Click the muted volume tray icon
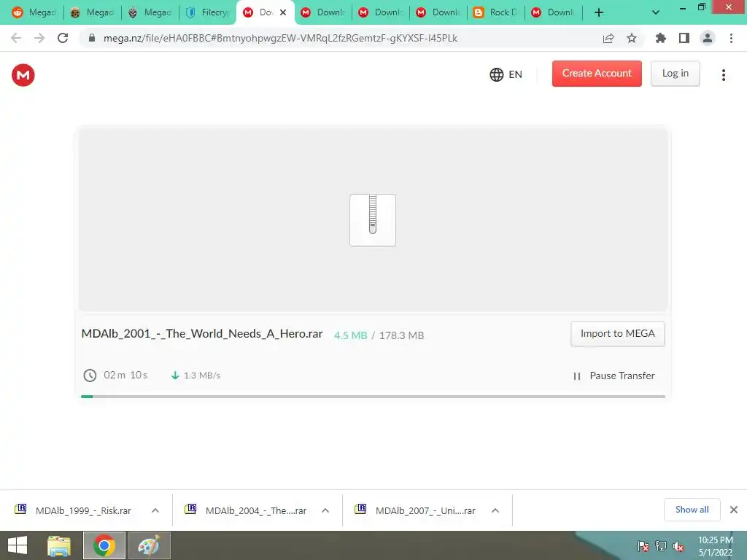Image resolution: width=747 pixels, height=560 pixels. click(678, 546)
